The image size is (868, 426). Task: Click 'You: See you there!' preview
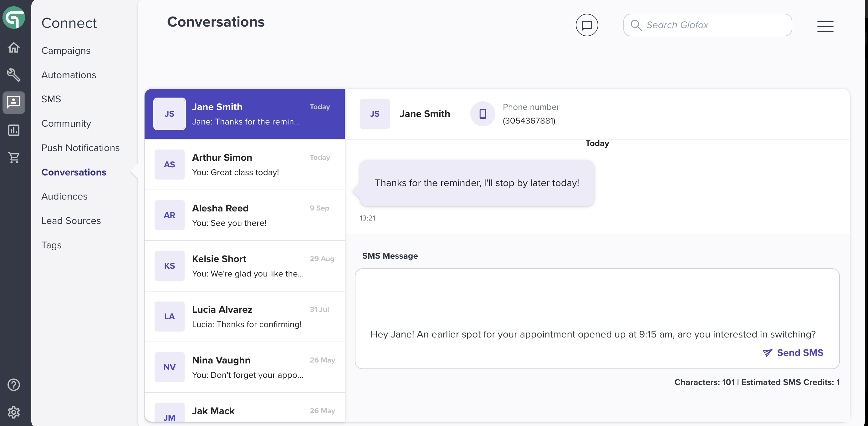tap(229, 223)
